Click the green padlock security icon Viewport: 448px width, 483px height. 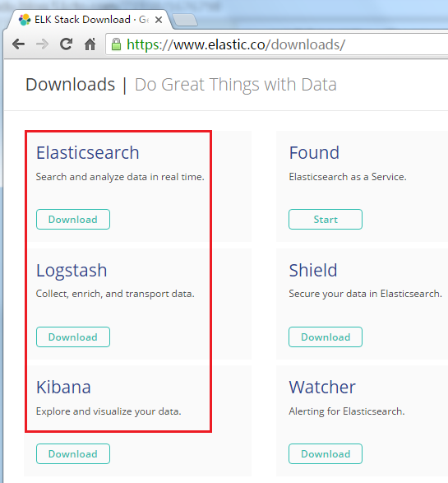[116, 44]
